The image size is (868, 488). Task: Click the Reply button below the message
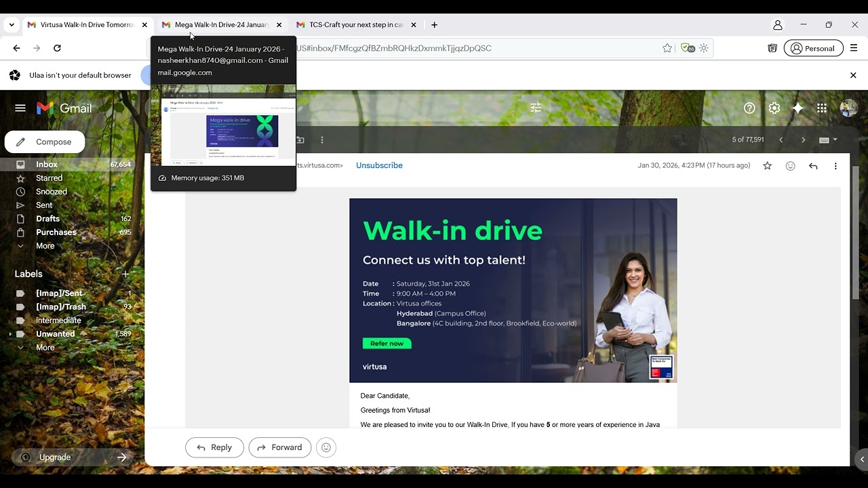tap(214, 447)
